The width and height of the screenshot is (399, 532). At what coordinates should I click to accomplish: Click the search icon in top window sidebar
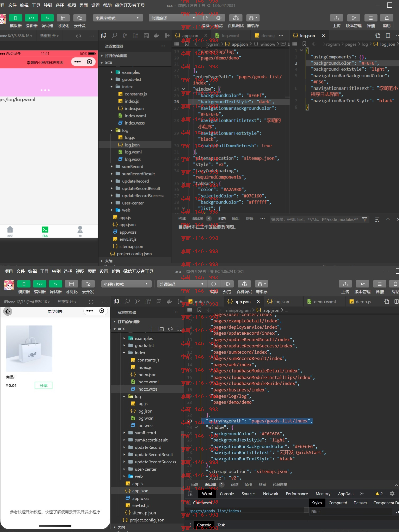click(x=115, y=36)
